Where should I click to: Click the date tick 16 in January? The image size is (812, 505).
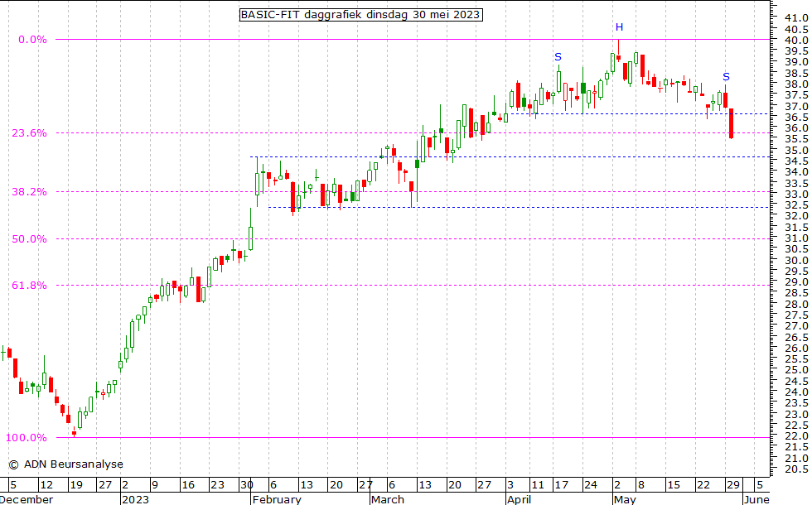(x=188, y=485)
